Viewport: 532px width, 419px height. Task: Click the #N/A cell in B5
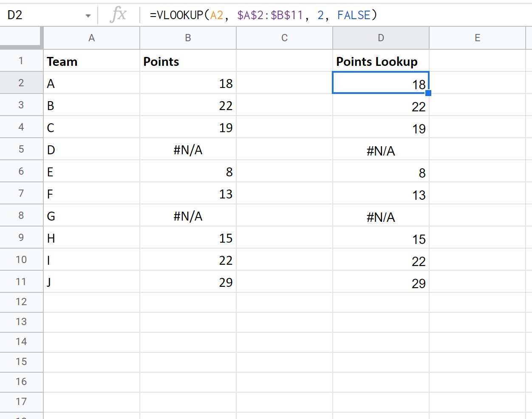tap(188, 149)
